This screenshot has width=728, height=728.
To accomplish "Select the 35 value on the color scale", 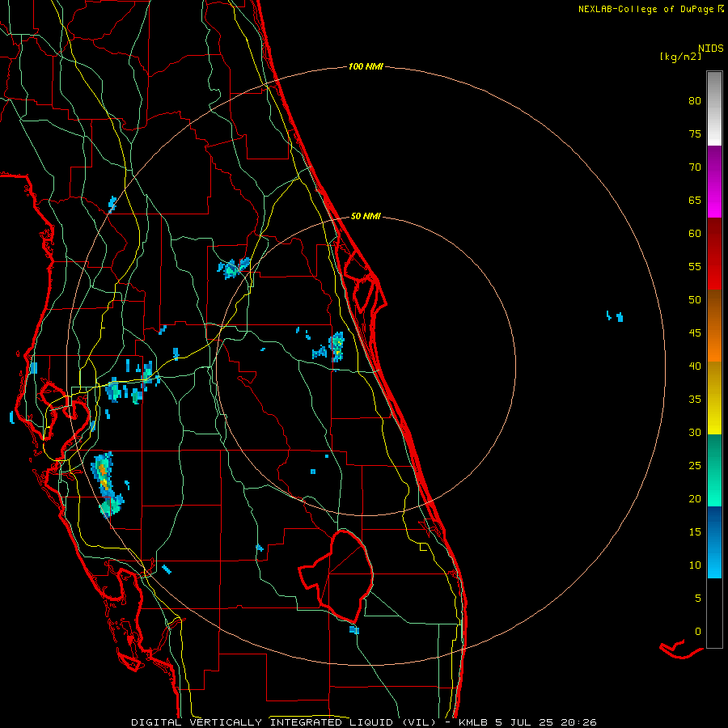I will point(695,400).
